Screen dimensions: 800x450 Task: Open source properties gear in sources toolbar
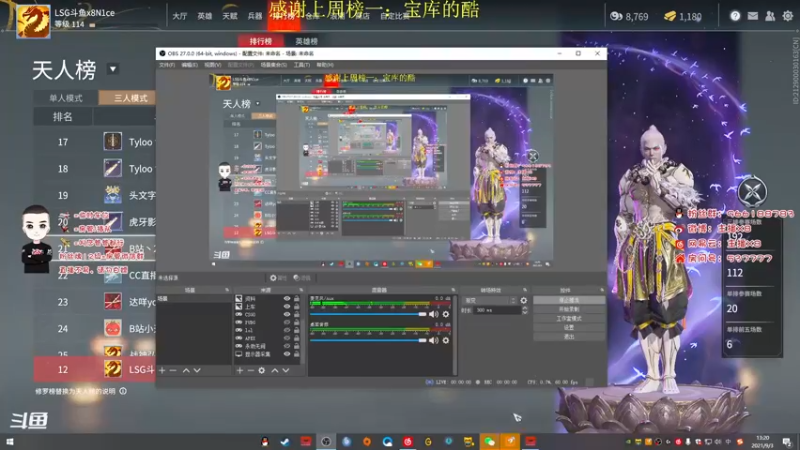262,370
